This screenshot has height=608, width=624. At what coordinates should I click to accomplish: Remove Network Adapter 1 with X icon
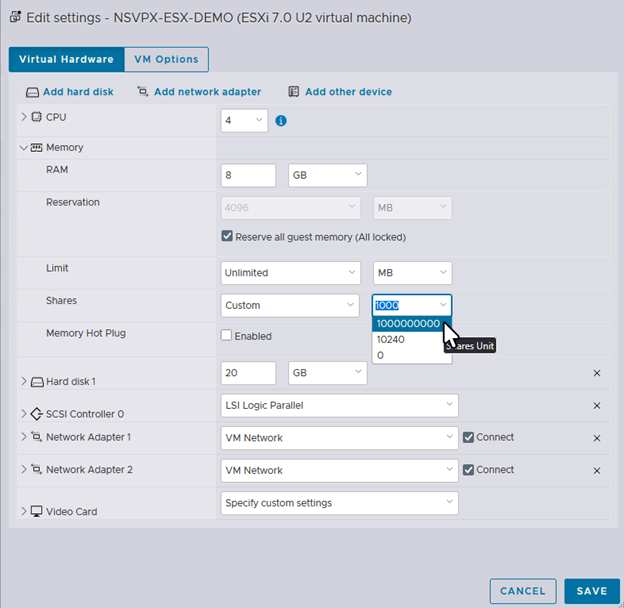pyautogui.click(x=597, y=438)
